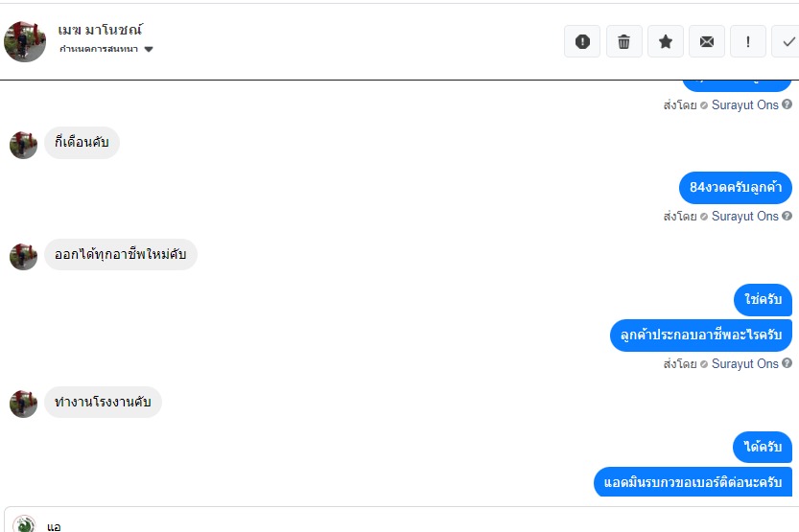Select the ใช่ครับ message bubble
Viewport: 799px width, 532px height.
click(x=764, y=300)
